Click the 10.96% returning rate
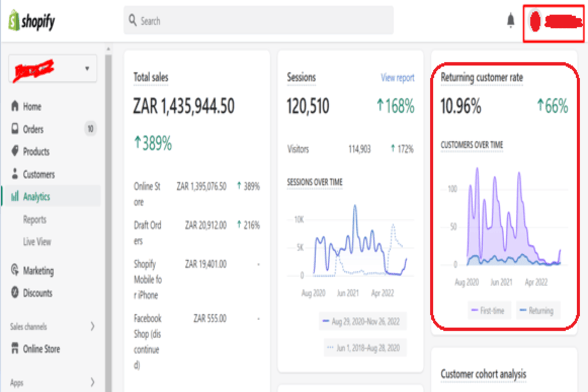 click(460, 106)
